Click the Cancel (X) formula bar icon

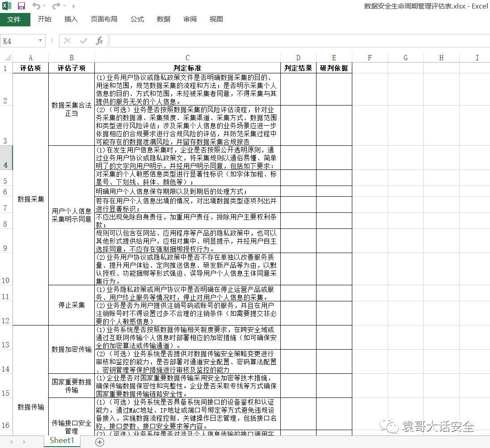click(67, 41)
